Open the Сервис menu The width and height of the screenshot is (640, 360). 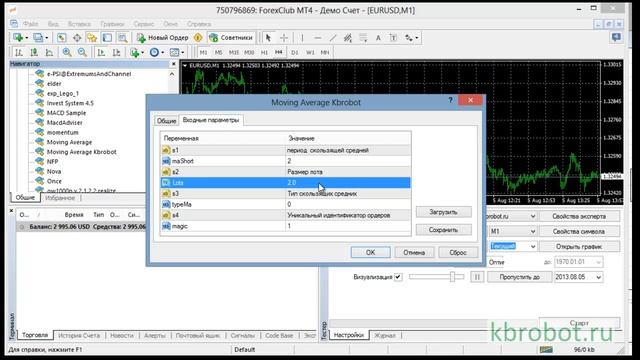tap(144, 24)
